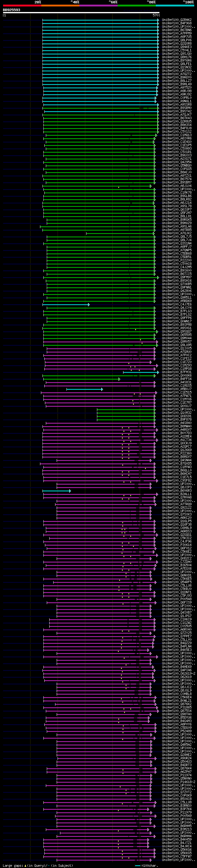197x868 pixels.
Task: Open hit UniRef100_Q2RAK2
Action: coord(177,20)
